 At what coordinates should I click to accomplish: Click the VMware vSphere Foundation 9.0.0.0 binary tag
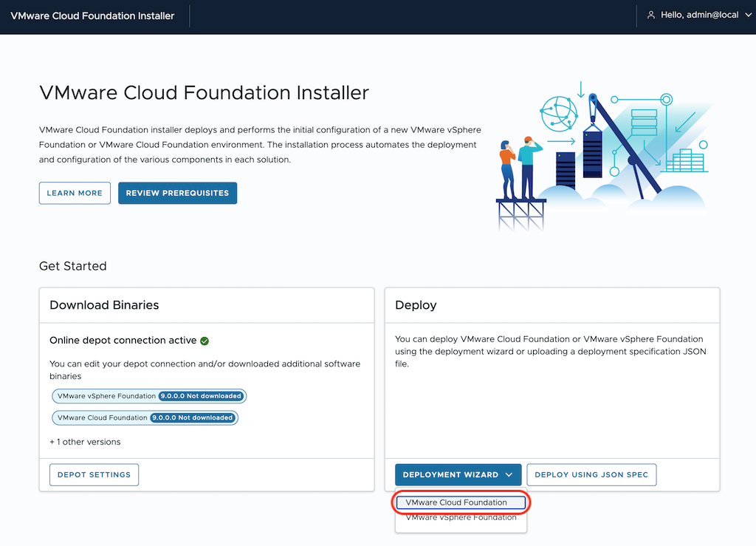(149, 396)
